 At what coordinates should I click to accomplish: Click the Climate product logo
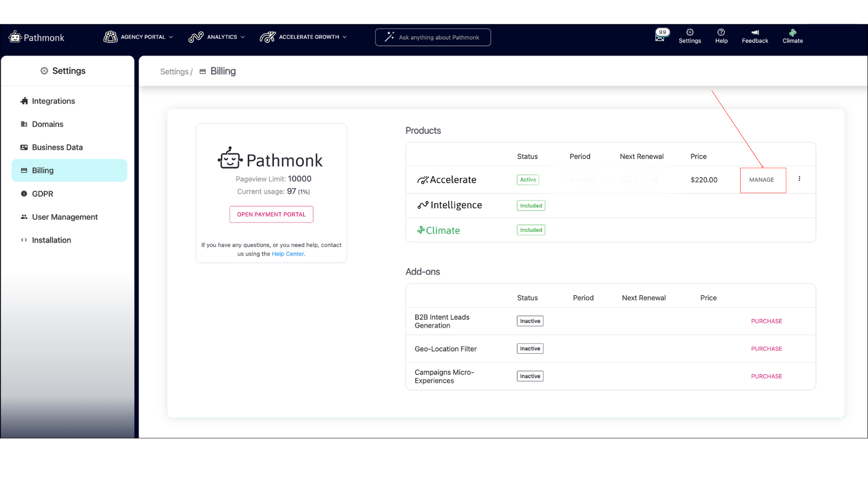438,230
